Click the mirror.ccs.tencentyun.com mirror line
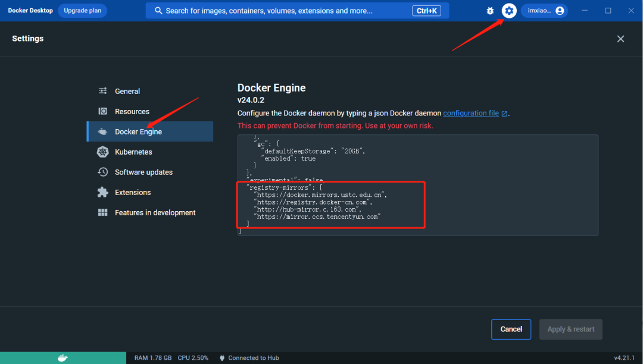 coord(317,217)
